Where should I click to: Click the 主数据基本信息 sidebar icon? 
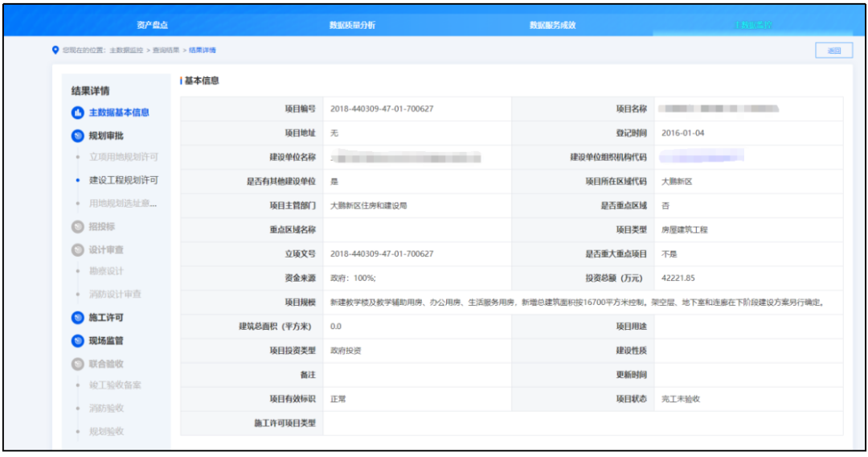(78, 113)
